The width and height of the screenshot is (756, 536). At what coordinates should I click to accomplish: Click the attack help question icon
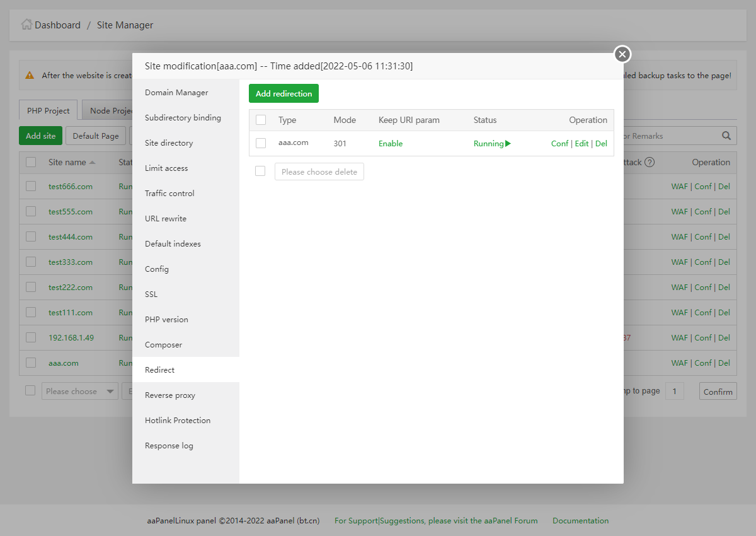(650, 162)
